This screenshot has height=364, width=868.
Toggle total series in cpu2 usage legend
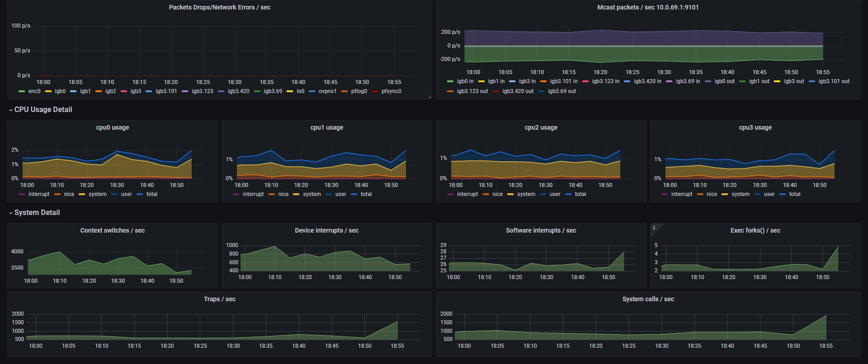coord(580,194)
